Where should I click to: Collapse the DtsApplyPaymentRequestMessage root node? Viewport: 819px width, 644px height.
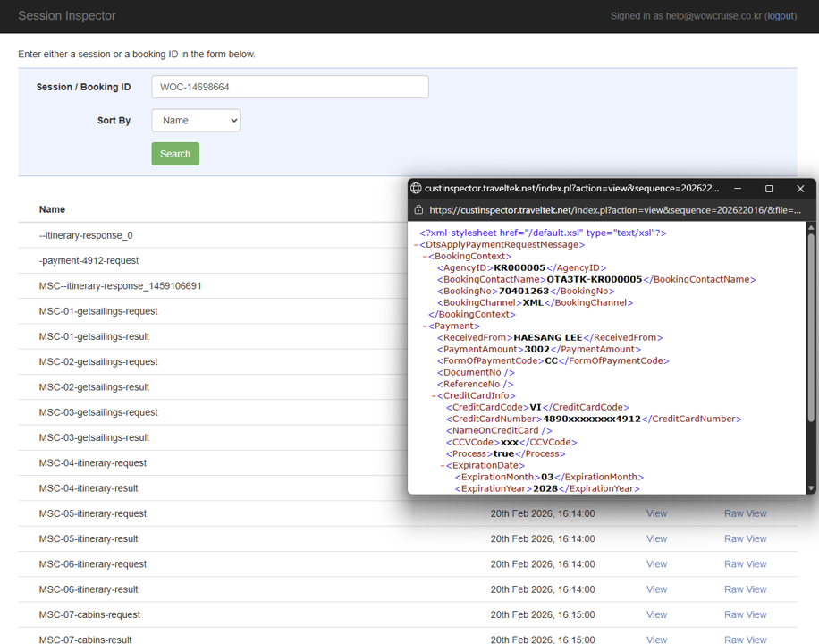click(416, 245)
